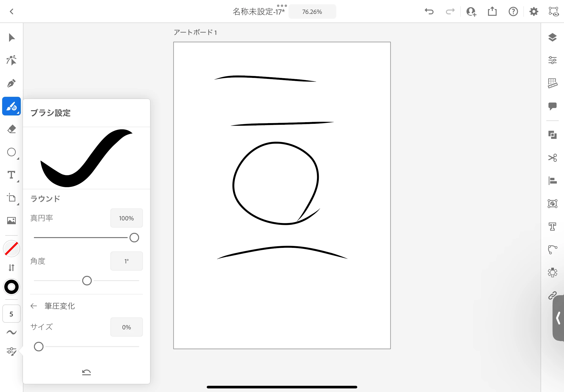Select the black stroke color swatch
Viewport: 564px width, 392px height.
pyautogui.click(x=11, y=287)
